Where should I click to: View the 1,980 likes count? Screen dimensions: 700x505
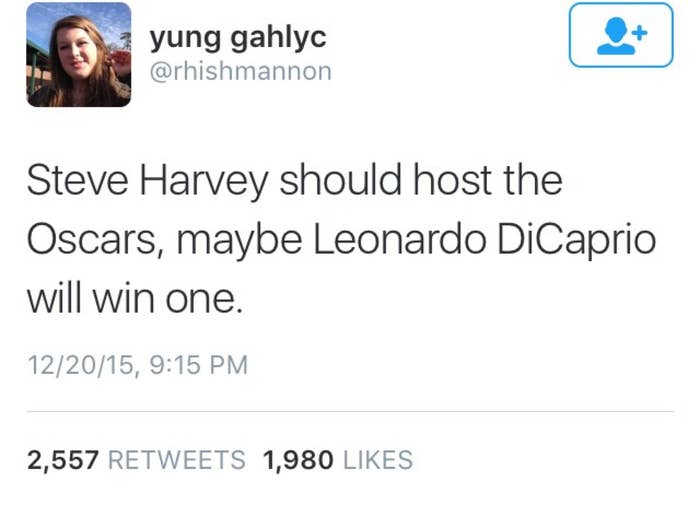[298, 460]
